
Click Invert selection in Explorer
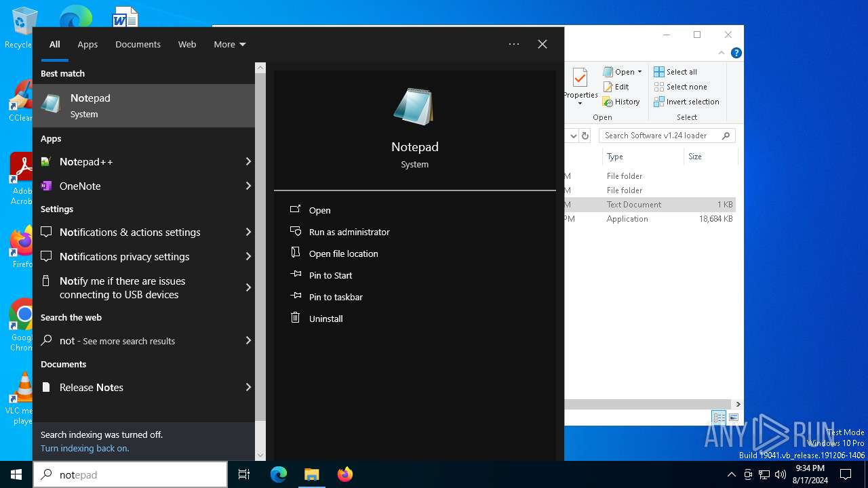[686, 102]
